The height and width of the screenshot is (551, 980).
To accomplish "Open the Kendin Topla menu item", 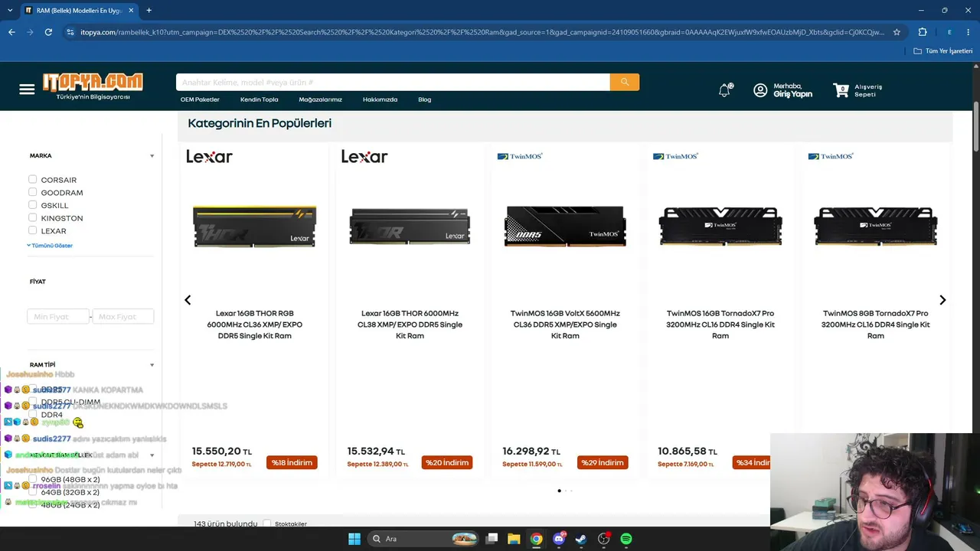I will coord(259,99).
